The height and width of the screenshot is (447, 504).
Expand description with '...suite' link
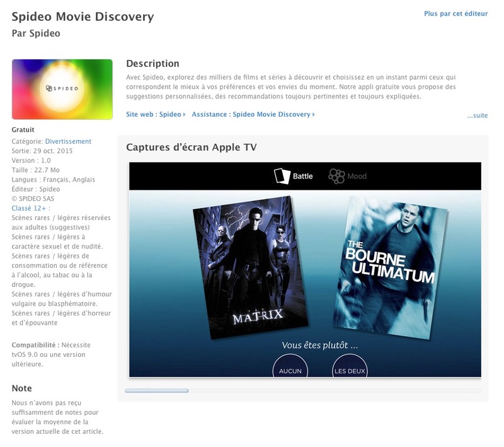click(x=478, y=115)
